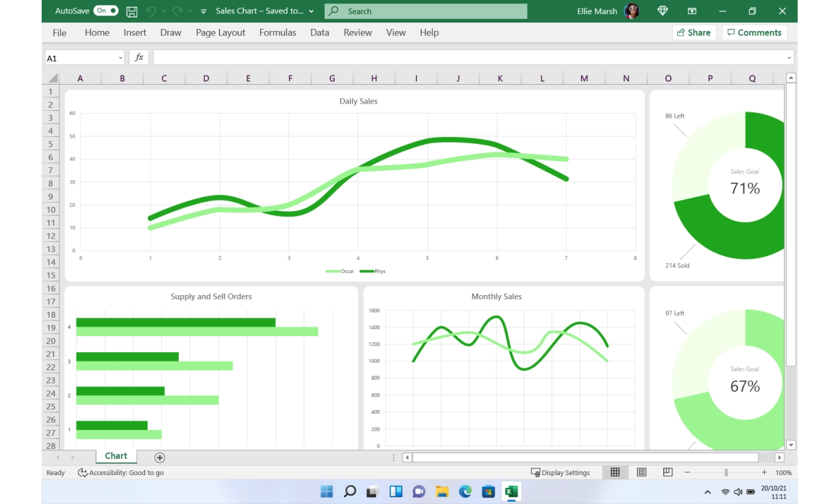This screenshot has height=504, width=840.
Task: Select the Chart sheet tab
Action: (116, 456)
